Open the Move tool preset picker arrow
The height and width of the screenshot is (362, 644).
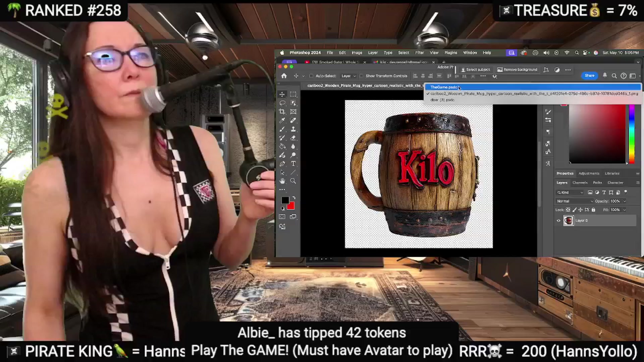coord(304,76)
